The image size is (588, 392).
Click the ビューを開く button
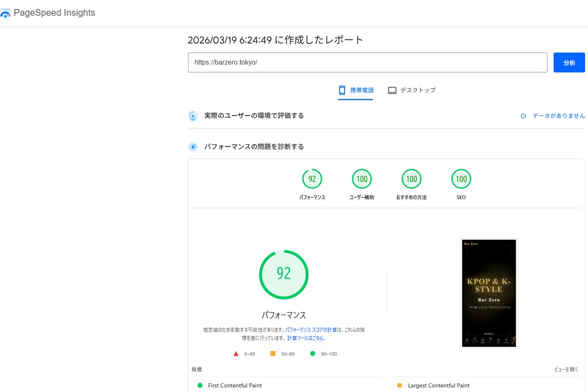[x=567, y=369]
